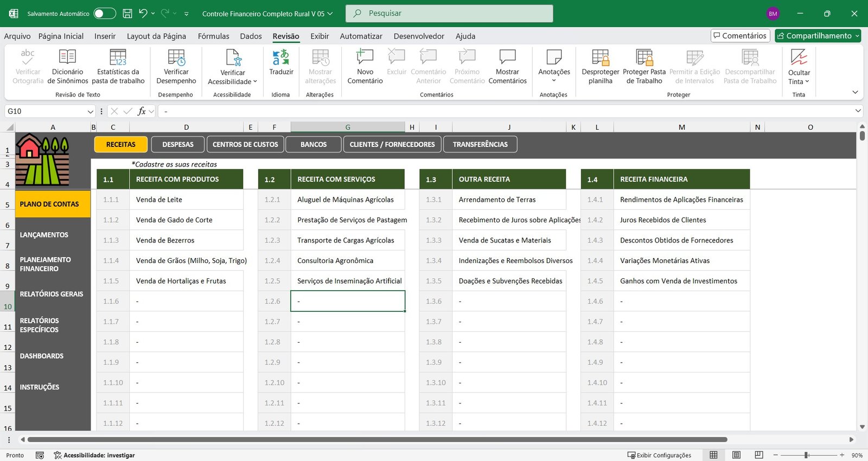Click the zoom slider in status bar

(807, 455)
